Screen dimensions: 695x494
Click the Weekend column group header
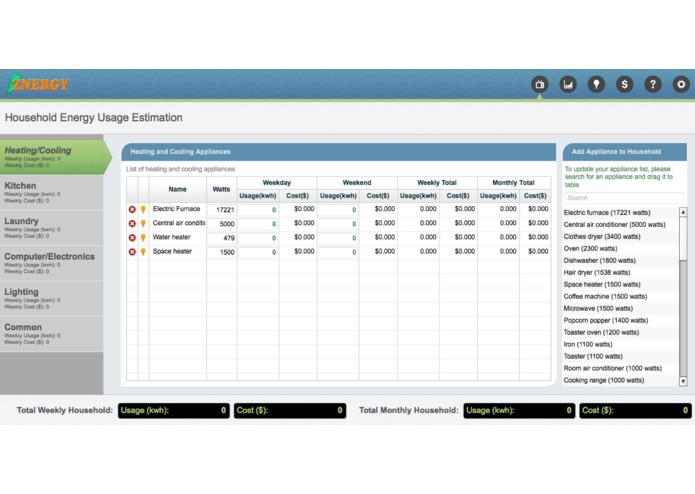[x=357, y=183]
